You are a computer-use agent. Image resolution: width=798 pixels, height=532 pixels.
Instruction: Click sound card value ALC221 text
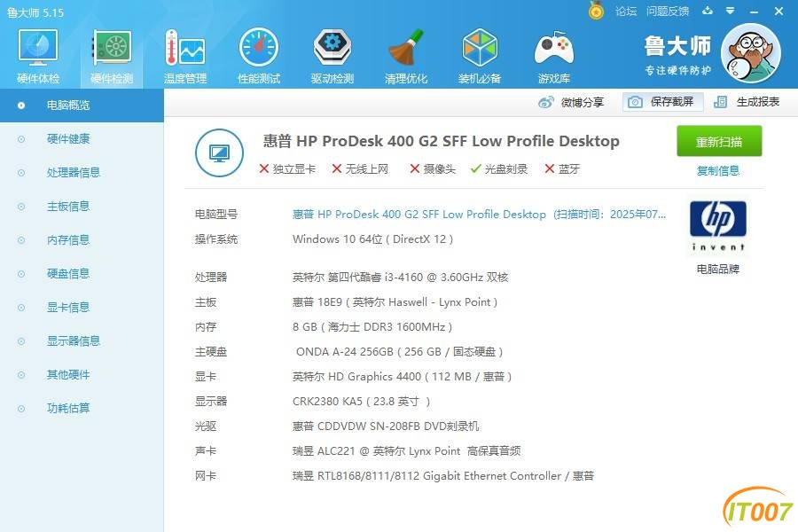407,451
